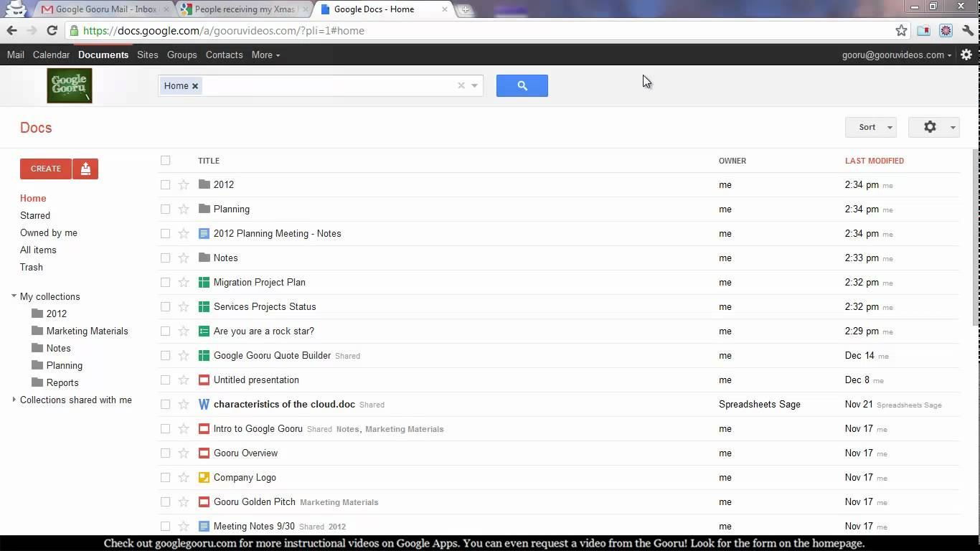The width and height of the screenshot is (980, 551).
Task: Show Starred documents
Action: click(x=35, y=215)
